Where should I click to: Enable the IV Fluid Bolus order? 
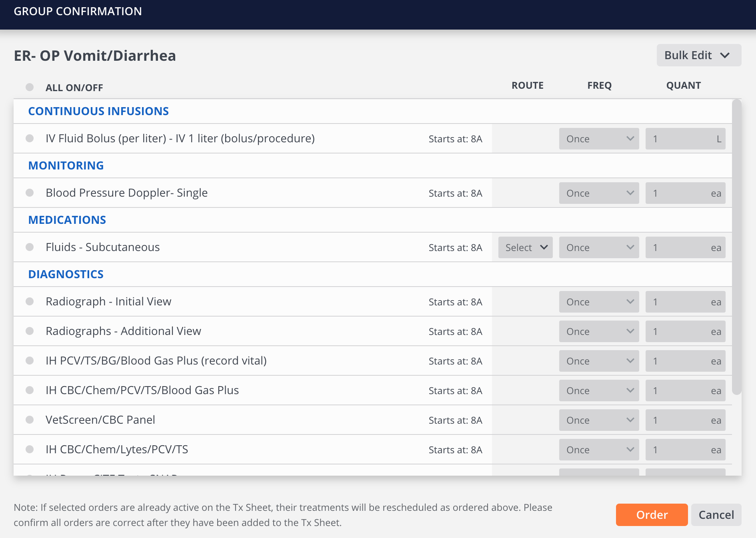[30, 138]
